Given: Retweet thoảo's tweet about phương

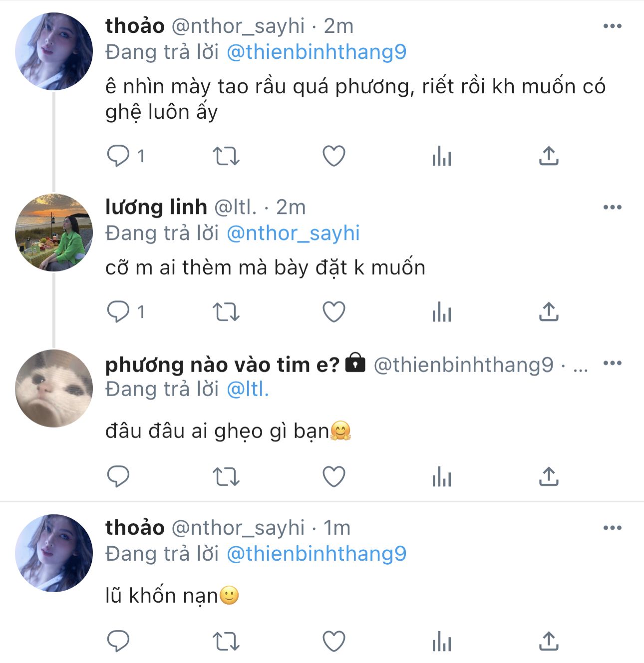Looking at the screenshot, I should [x=226, y=156].
